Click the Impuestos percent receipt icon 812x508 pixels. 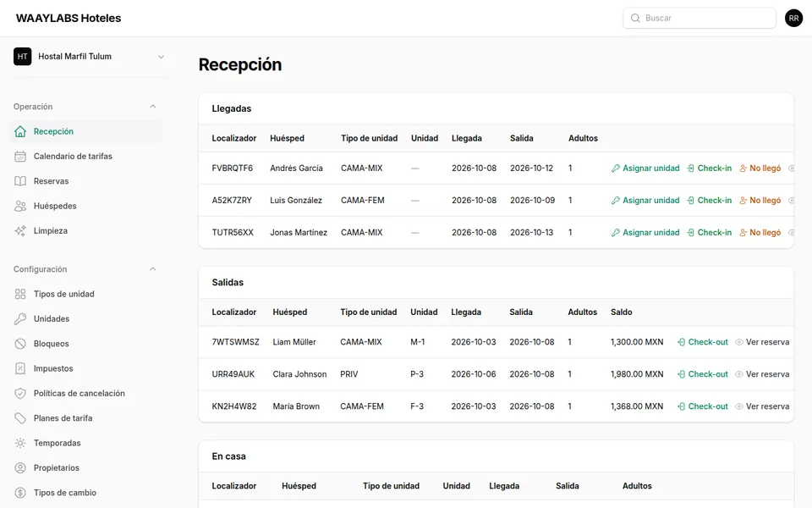pyautogui.click(x=20, y=369)
